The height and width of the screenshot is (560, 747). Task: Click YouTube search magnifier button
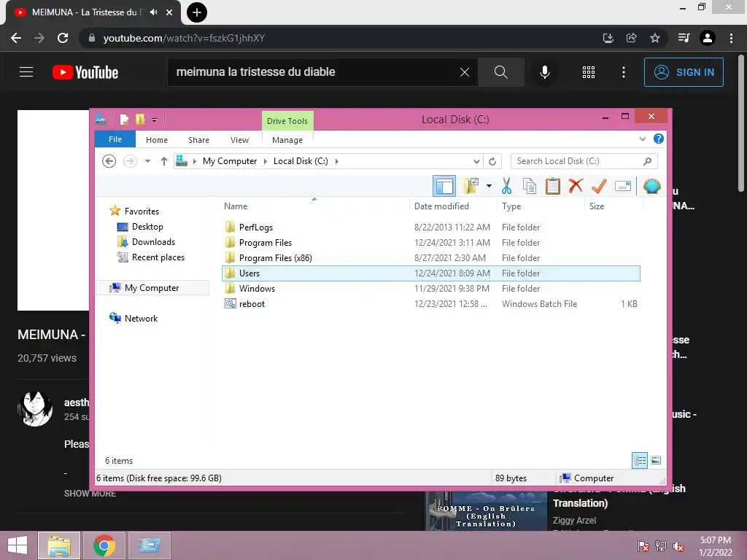(x=500, y=72)
